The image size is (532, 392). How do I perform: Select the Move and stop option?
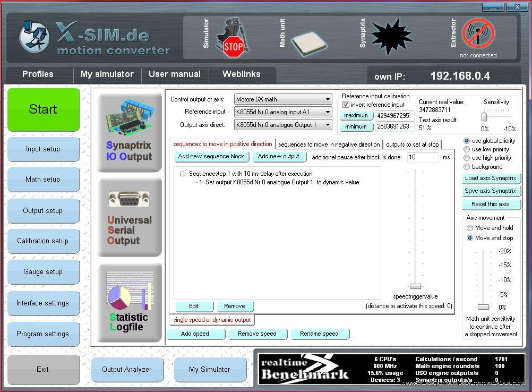(470, 238)
